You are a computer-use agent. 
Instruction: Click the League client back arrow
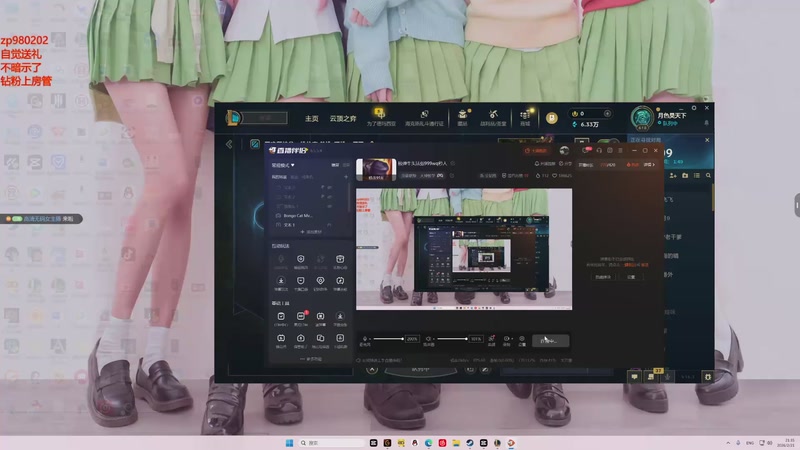pos(229,144)
